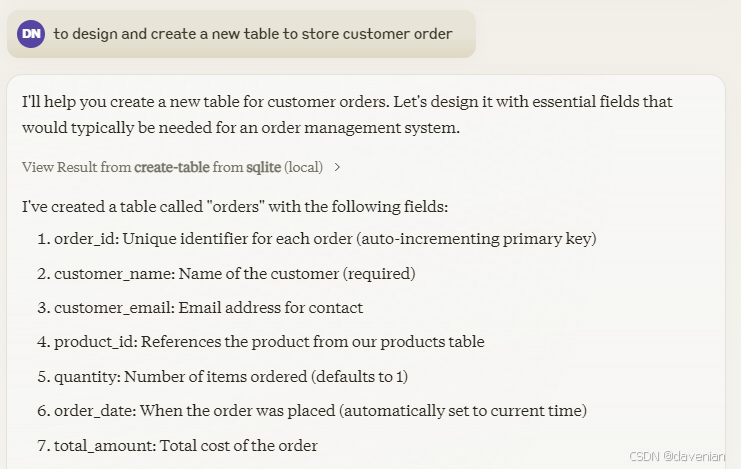Click the DN user avatar icon
The image size is (741, 469).
pyautogui.click(x=31, y=34)
